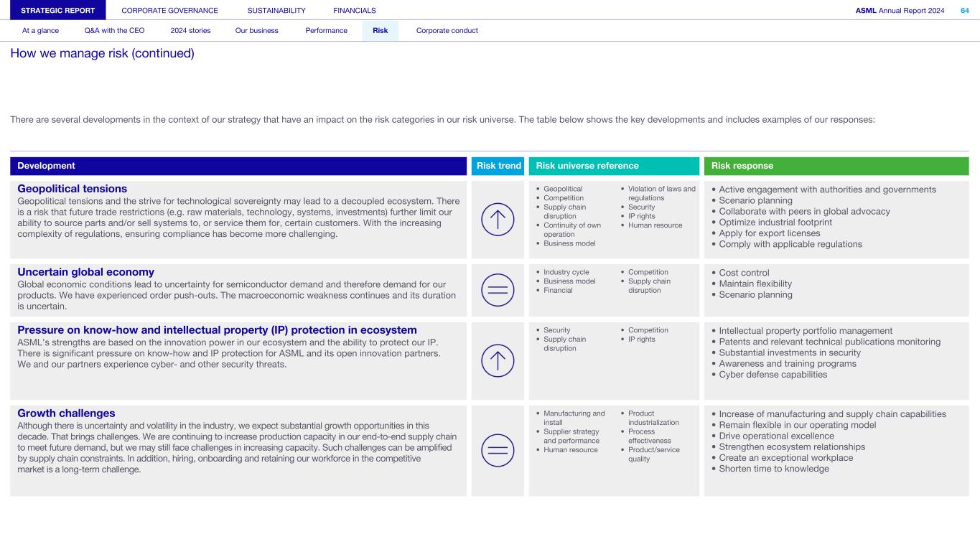The image size is (980, 552).
Task: Open Q&A with the CEO
Action: point(114,31)
